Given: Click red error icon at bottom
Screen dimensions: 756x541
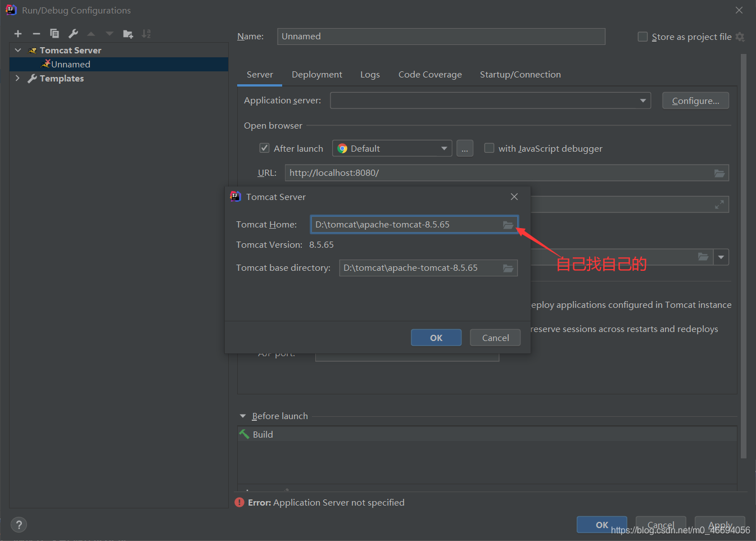Looking at the screenshot, I should click(x=240, y=502).
